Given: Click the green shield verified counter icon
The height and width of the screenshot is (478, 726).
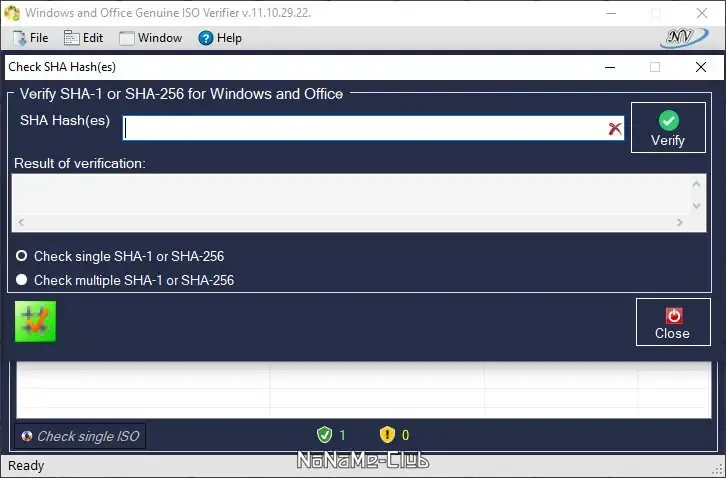Looking at the screenshot, I should click(325, 434).
